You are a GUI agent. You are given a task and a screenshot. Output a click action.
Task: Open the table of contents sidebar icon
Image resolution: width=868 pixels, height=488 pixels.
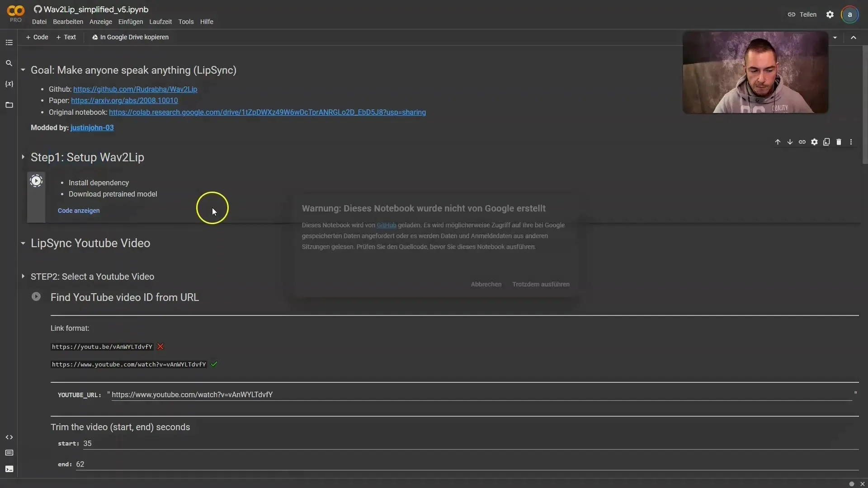pyautogui.click(x=9, y=42)
